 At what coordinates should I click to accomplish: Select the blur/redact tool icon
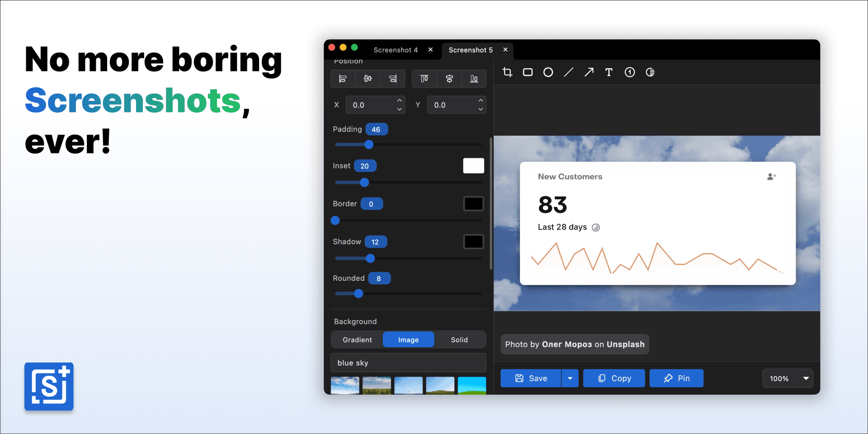[650, 72]
